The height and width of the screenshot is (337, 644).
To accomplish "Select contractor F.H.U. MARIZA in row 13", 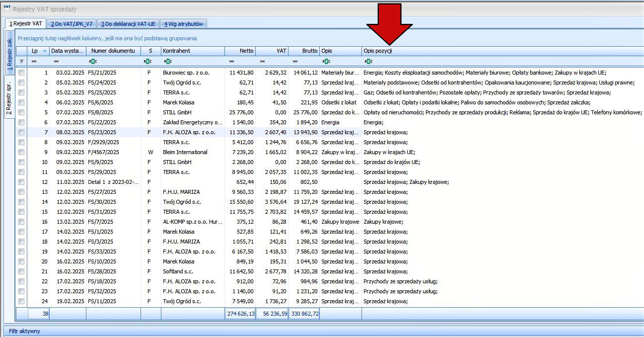I will click(x=181, y=192).
